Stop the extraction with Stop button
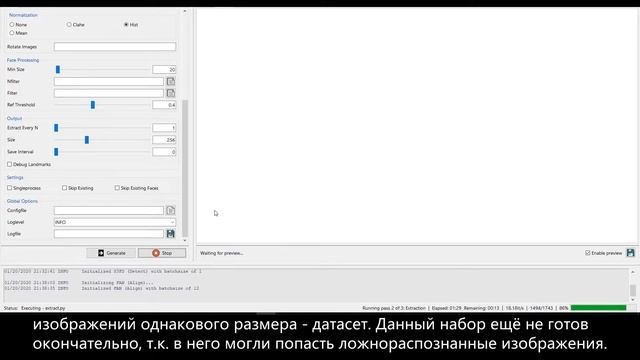Viewport: 640px width, 360px height. pos(162,253)
